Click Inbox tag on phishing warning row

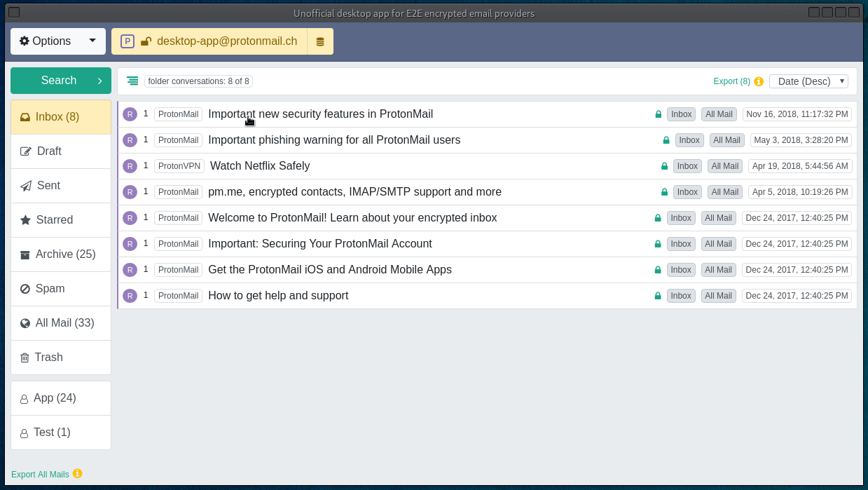[x=689, y=140]
